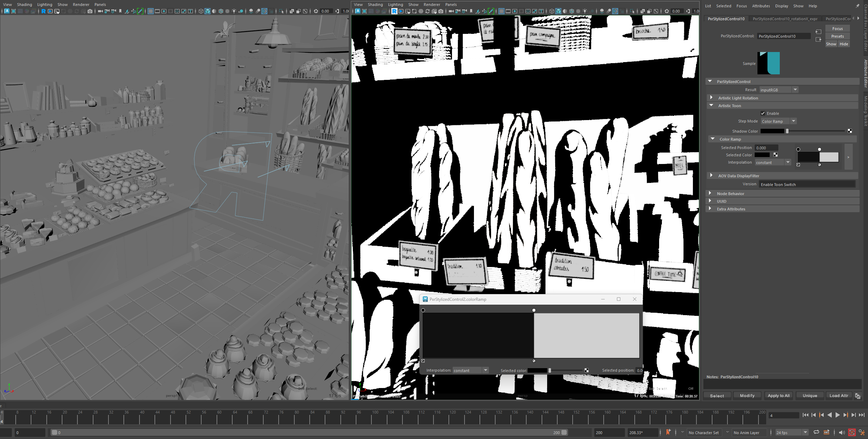Click the use all lights bulb icon
Screen dimensions: 868x439
[x=234, y=11]
